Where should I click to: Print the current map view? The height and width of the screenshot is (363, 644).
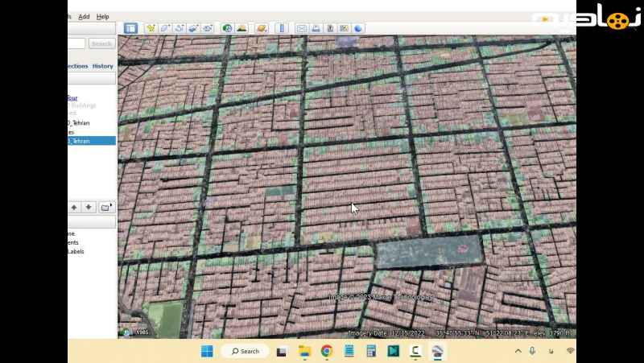(316, 28)
